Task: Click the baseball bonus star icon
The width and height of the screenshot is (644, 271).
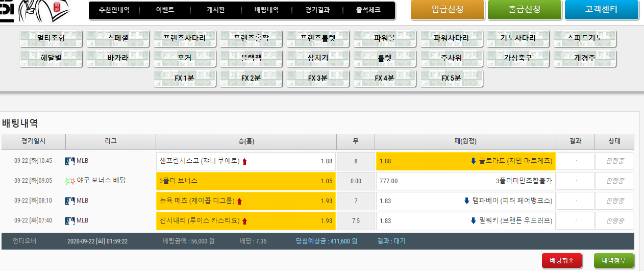Action: tap(70, 181)
